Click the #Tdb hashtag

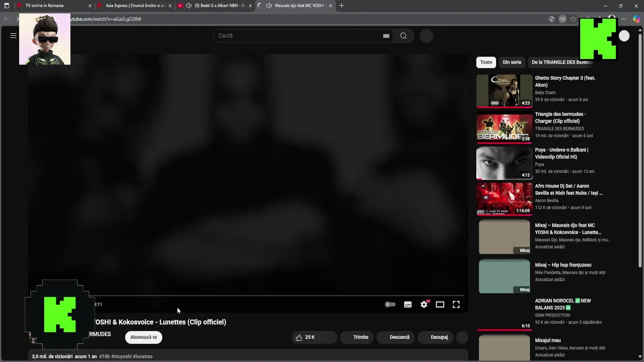pyautogui.click(x=105, y=356)
